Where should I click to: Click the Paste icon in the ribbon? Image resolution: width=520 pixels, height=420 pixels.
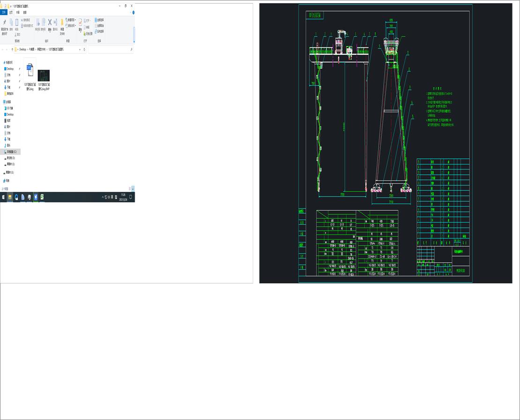tap(16, 22)
